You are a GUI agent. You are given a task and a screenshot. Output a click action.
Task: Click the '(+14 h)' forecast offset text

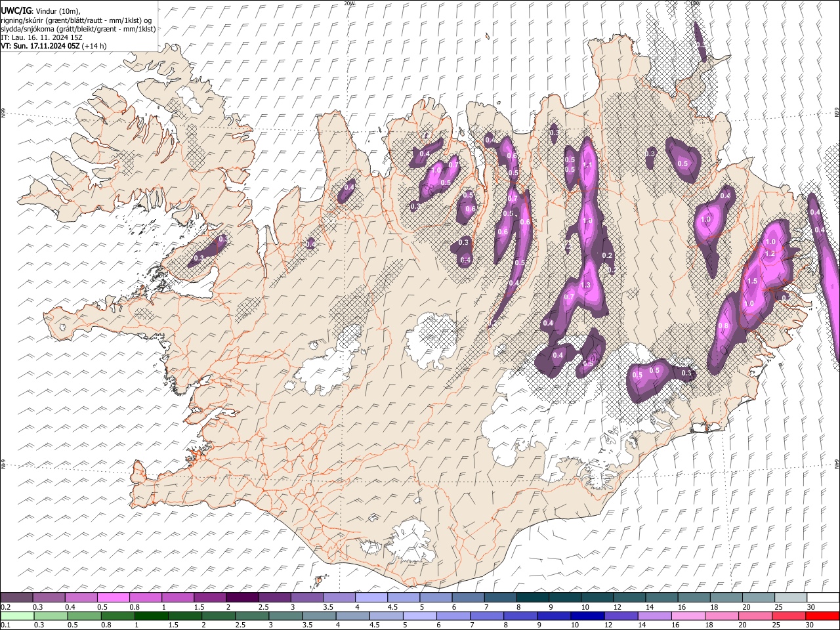point(94,46)
